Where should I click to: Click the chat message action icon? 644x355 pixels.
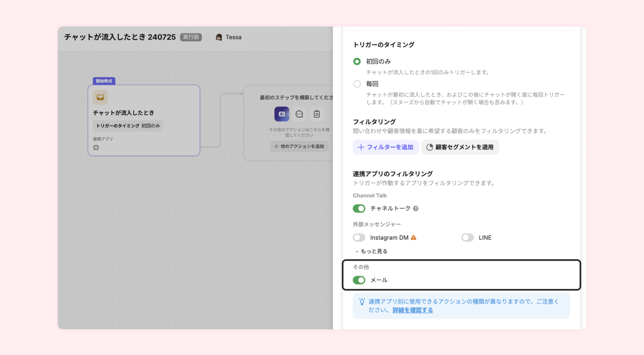tap(299, 114)
